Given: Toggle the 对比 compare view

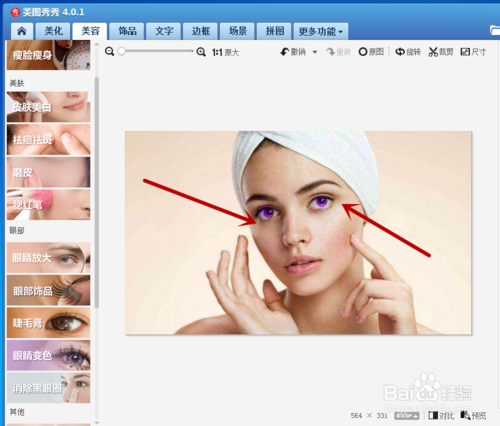Looking at the screenshot, I should click(x=441, y=416).
